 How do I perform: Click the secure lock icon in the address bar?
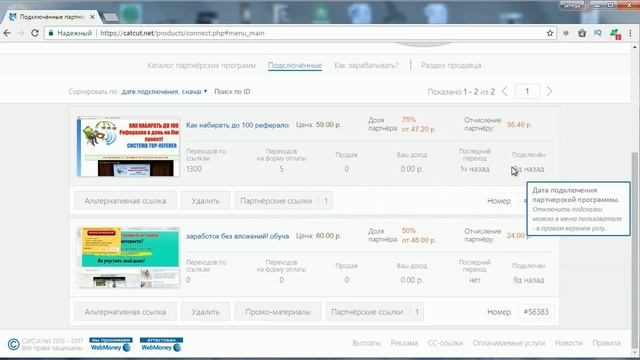pos(51,33)
